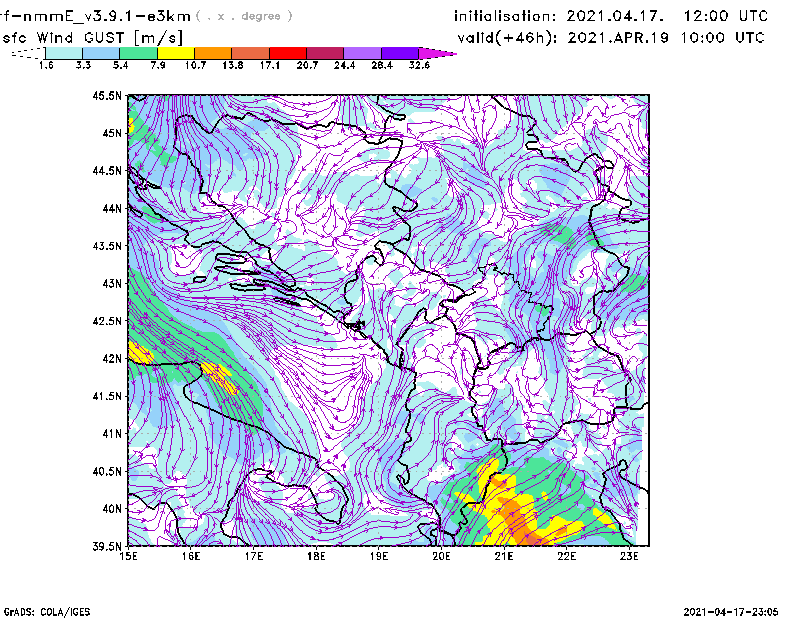Click the "42.5N" latitude label

[x=107, y=321]
